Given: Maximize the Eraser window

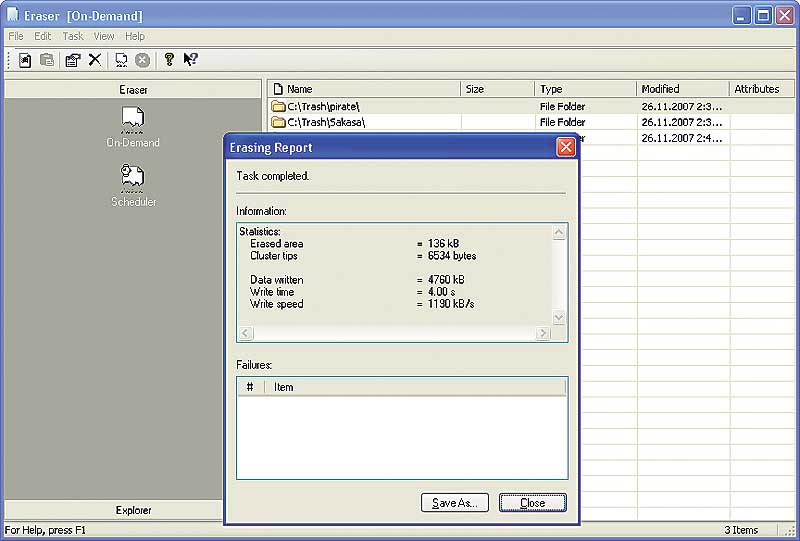Looking at the screenshot, I should [763, 15].
